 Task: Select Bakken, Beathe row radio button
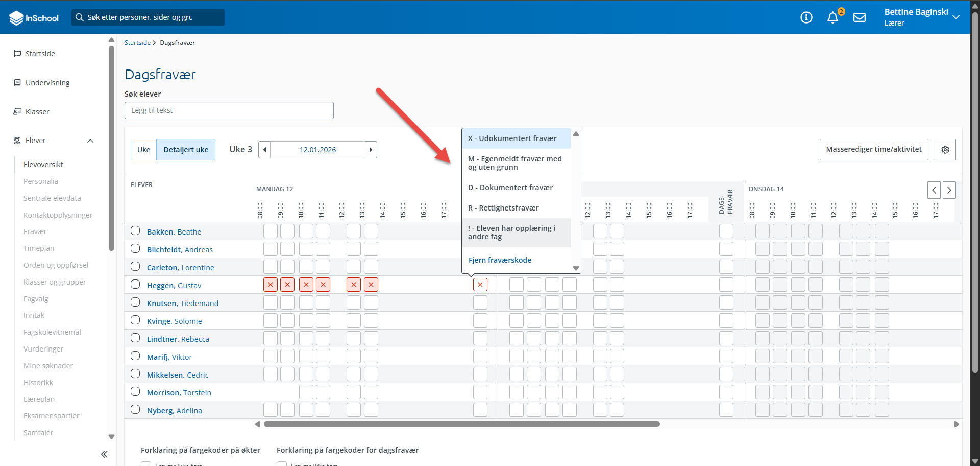(x=135, y=230)
